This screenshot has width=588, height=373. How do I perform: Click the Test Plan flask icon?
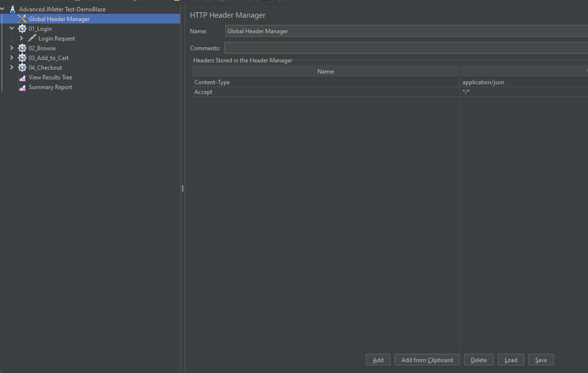tap(13, 9)
